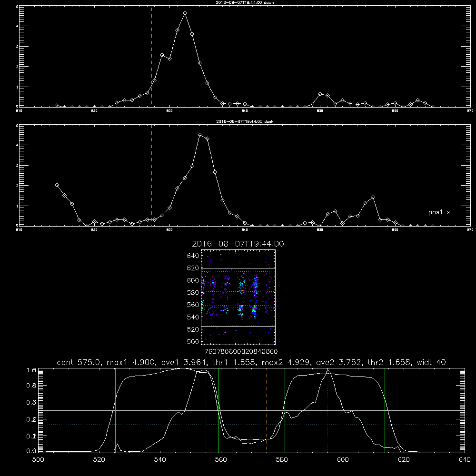The width and height of the screenshot is (476, 476).
Task: Click green vertical line at 525 in bottom plot
Action: pyautogui.click(x=115, y=410)
